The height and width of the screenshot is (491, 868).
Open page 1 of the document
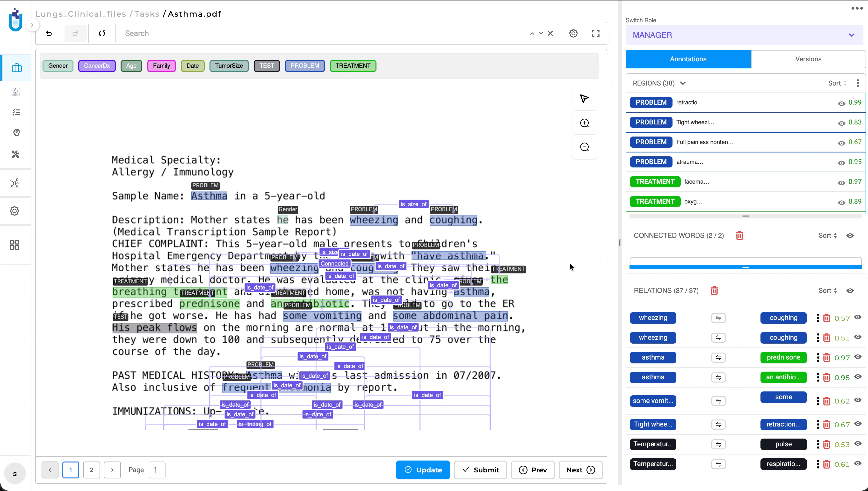click(x=71, y=470)
